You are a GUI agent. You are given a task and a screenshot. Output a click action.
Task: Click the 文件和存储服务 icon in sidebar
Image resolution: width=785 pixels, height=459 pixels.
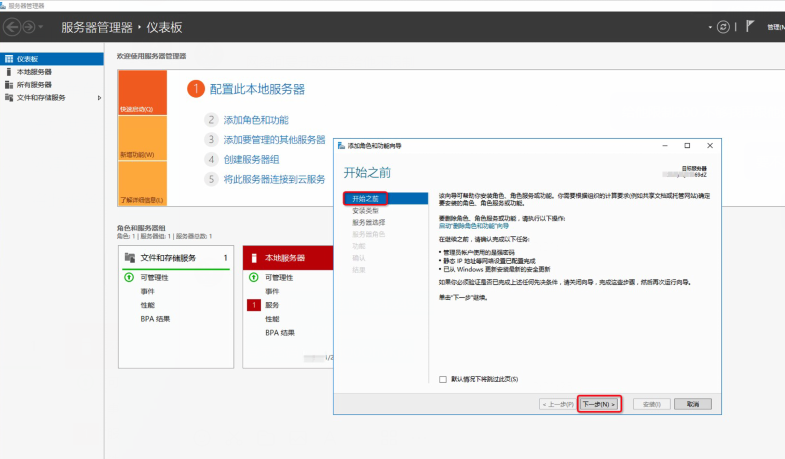pos(9,98)
